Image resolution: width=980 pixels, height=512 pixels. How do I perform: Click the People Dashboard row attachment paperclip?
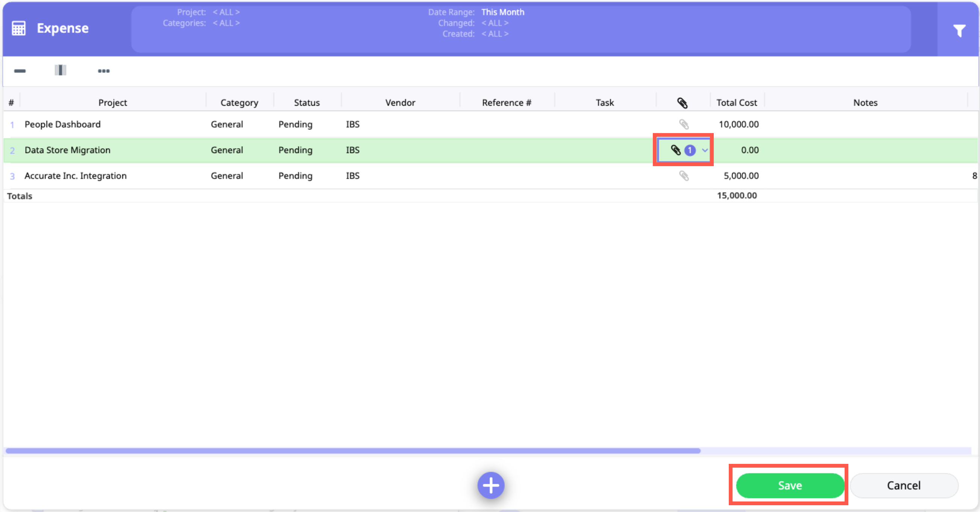[684, 124]
